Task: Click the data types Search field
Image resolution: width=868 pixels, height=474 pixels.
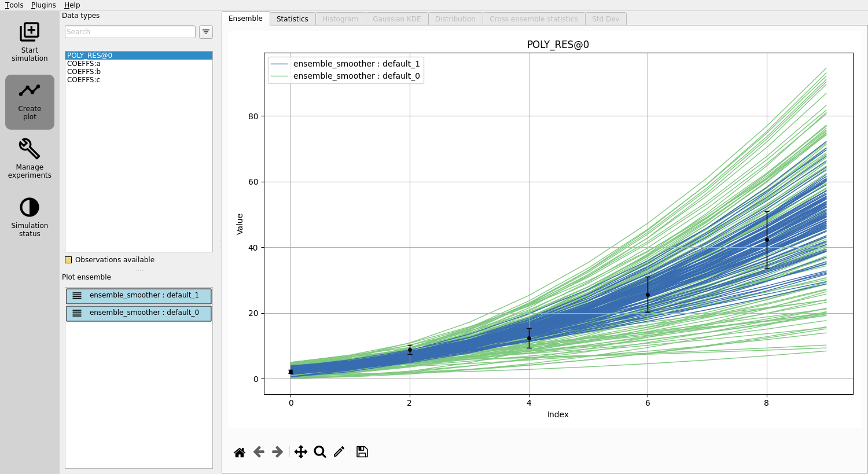Action: tap(130, 32)
